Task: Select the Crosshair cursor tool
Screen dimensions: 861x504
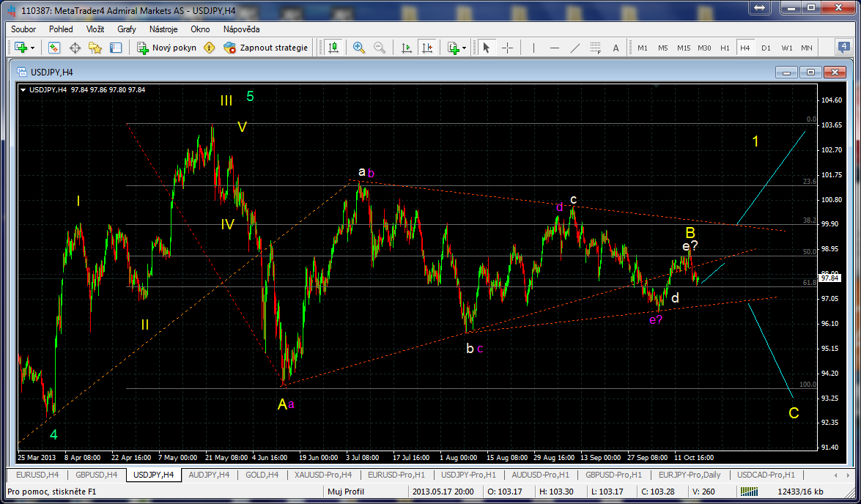Action: pos(507,48)
